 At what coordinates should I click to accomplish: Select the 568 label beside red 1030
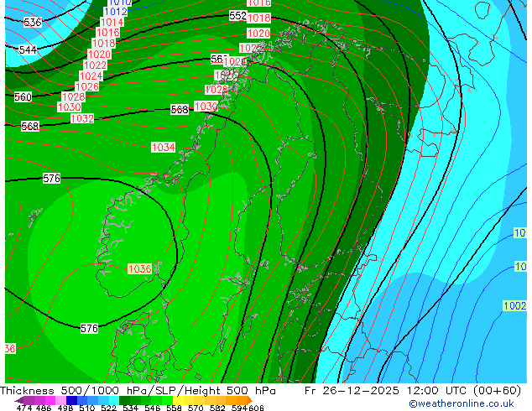tap(180, 110)
